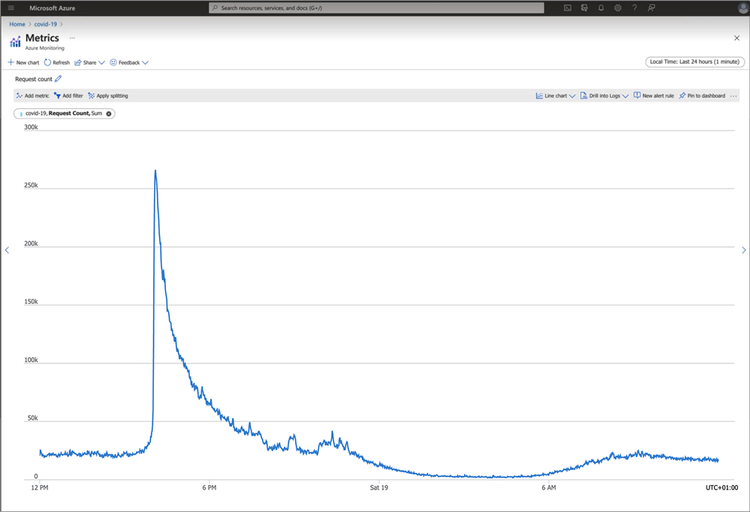Viewport: 750px width, 512px height.
Task: Click the Microsoft Azure logo text
Action: coord(52,8)
